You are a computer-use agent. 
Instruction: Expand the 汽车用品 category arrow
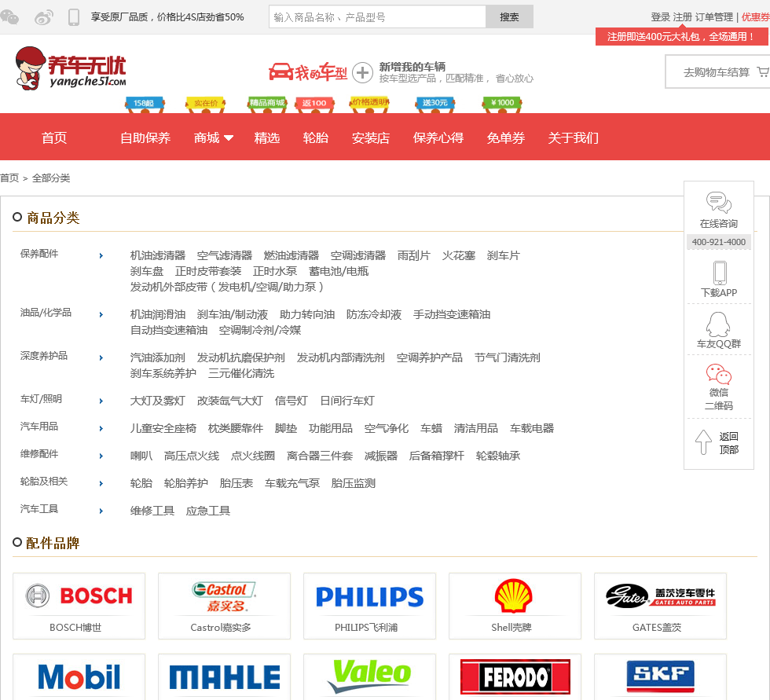click(101, 428)
